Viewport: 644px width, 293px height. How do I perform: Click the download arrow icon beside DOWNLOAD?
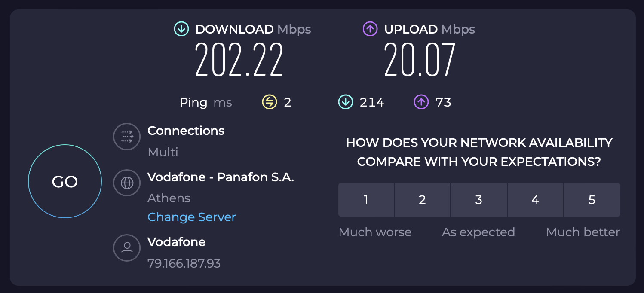(x=181, y=29)
